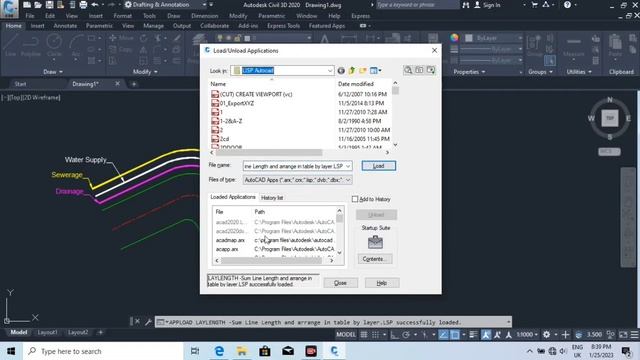Click the Load button
This screenshot has width=640, height=360.
[378, 166]
